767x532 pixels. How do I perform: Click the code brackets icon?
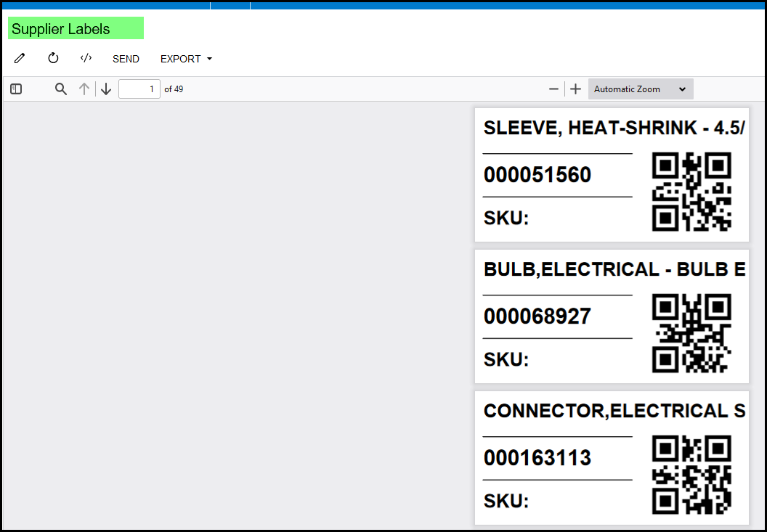86,58
